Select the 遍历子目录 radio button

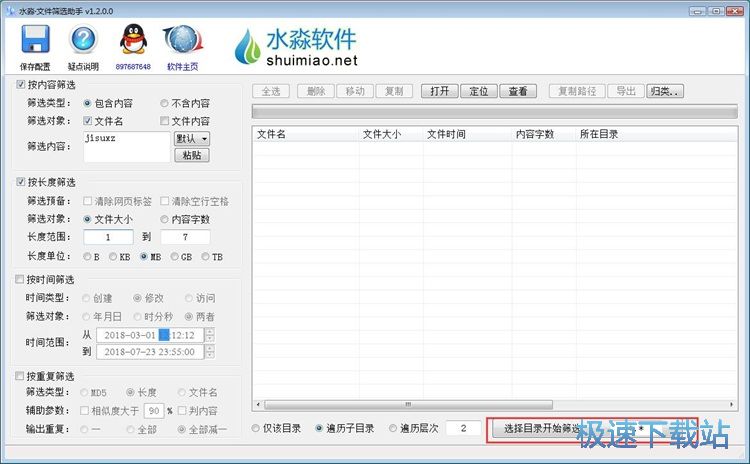(x=319, y=428)
